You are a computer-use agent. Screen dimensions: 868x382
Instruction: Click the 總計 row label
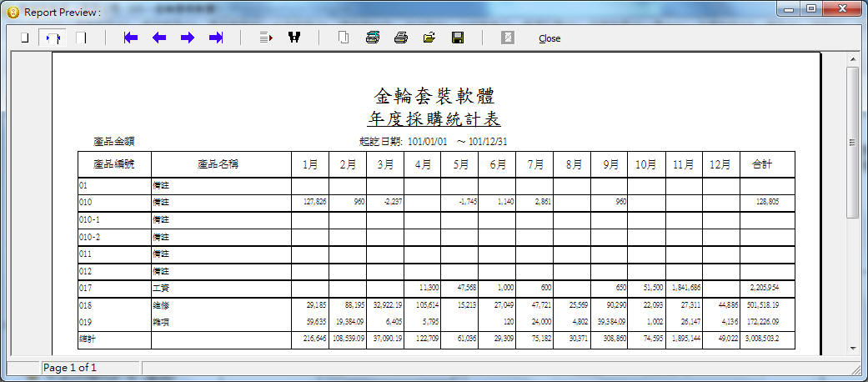coord(87,339)
